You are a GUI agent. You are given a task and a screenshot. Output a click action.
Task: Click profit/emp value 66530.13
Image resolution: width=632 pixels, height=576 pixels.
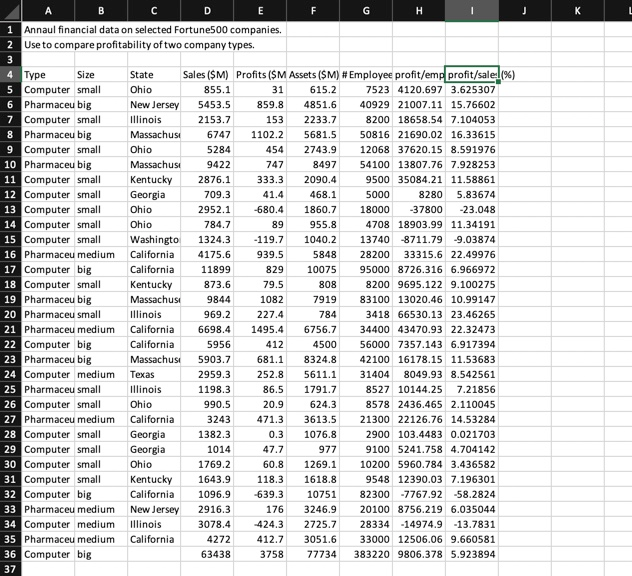[419, 314]
